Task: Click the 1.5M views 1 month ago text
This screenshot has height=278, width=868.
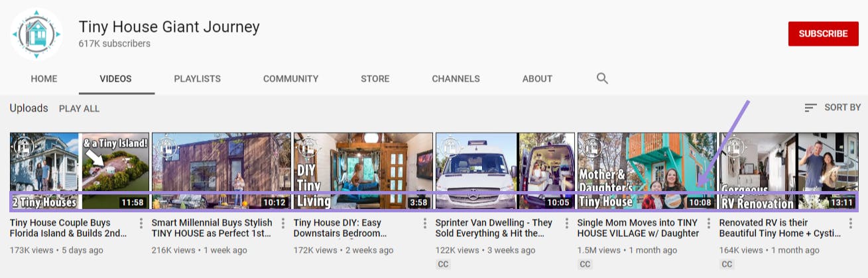Action: tap(627, 250)
